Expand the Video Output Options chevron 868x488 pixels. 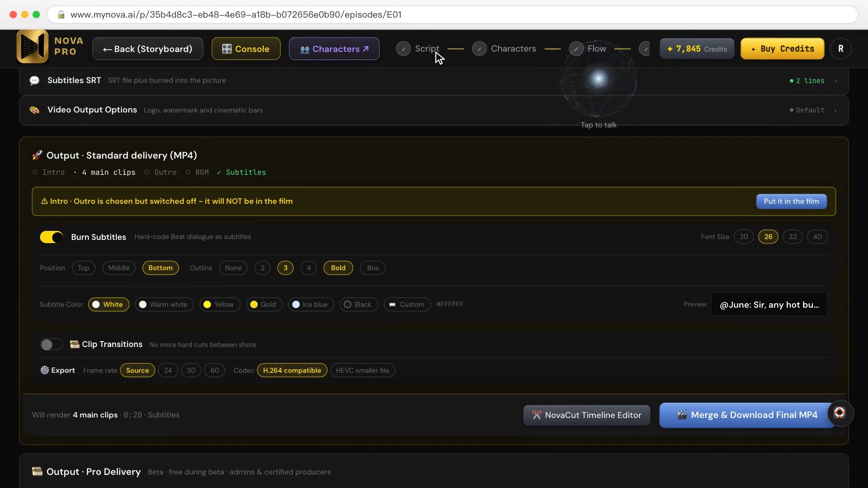[x=835, y=110]
